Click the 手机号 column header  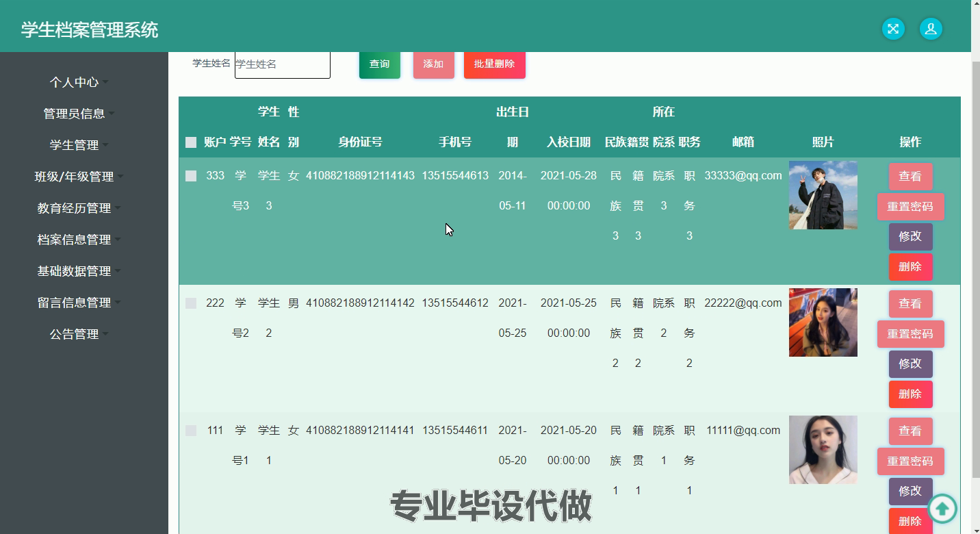tap(455, 142)
